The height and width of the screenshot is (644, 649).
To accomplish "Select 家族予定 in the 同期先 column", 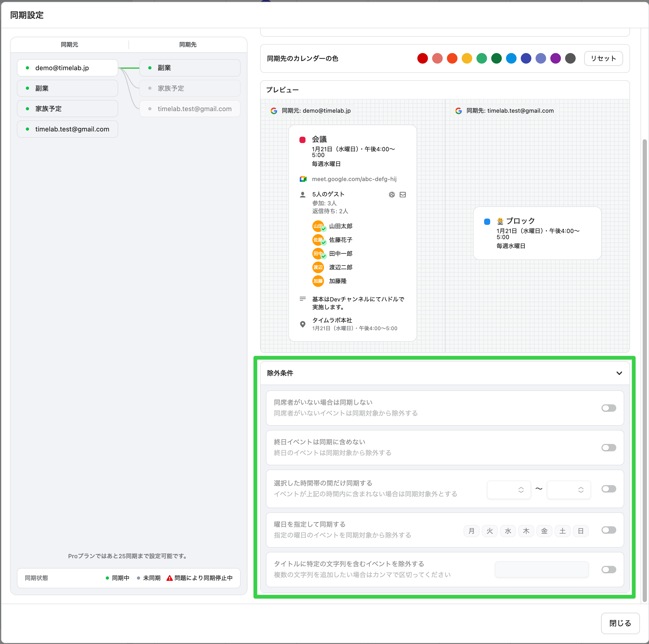I will click(190, 88).
